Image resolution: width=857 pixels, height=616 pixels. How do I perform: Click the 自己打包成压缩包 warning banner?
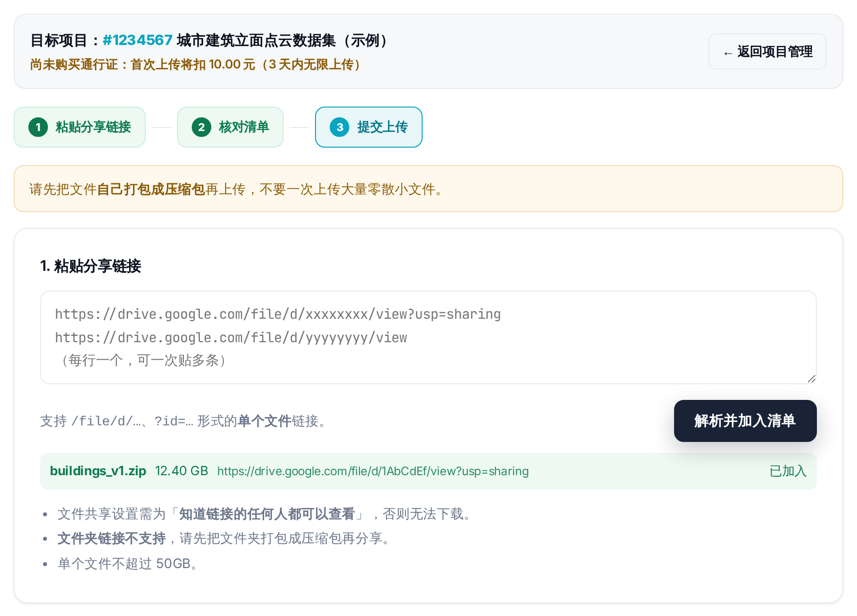tap(428, 189)
